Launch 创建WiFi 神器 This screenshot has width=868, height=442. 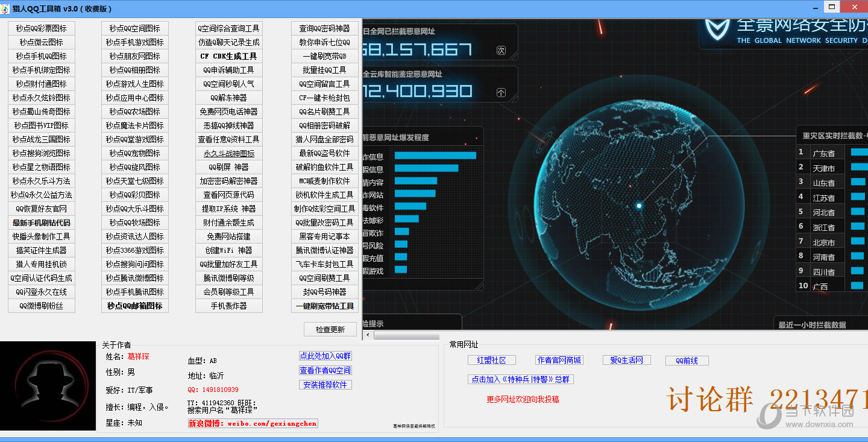(229, 250)
